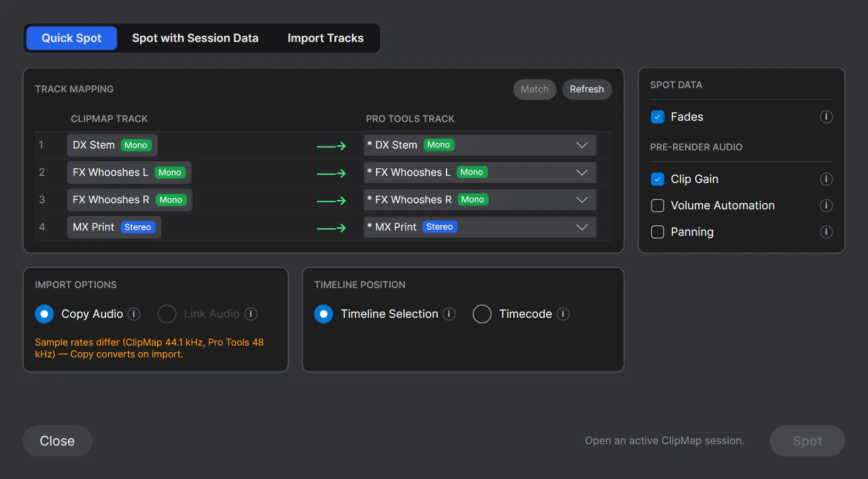
Task: Expand FX Whooshes R Pro Tools dropdown
Action: (x=480, y=200)
